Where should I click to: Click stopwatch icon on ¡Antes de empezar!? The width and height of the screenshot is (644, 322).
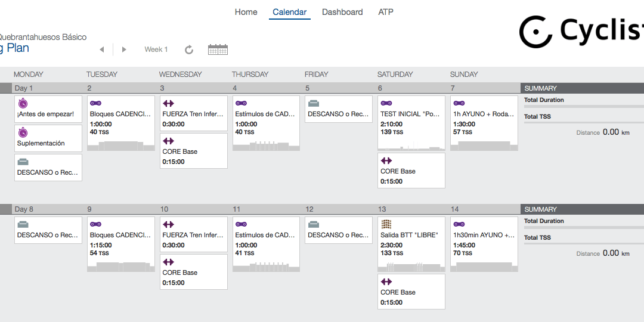pos(23,104)
